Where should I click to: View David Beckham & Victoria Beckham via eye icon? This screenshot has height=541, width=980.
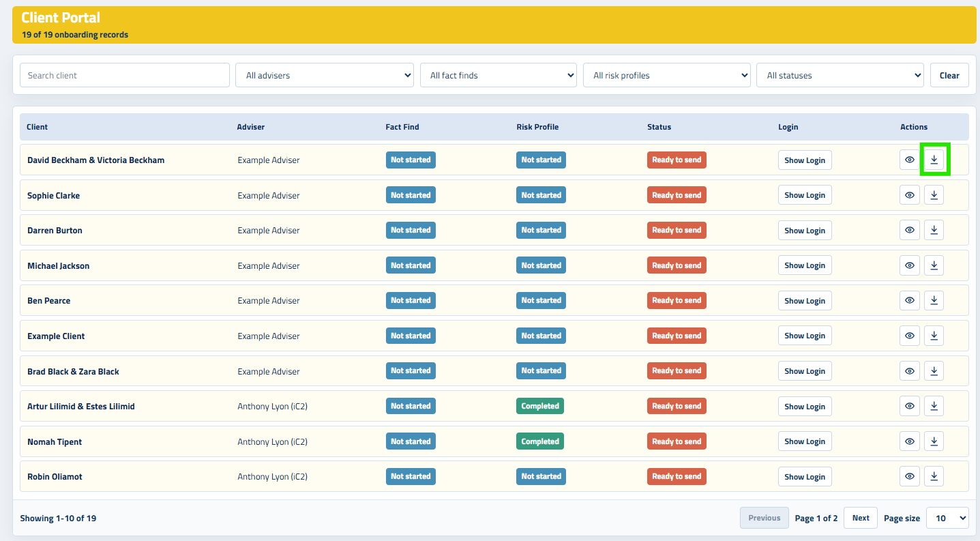pos(910,160)
